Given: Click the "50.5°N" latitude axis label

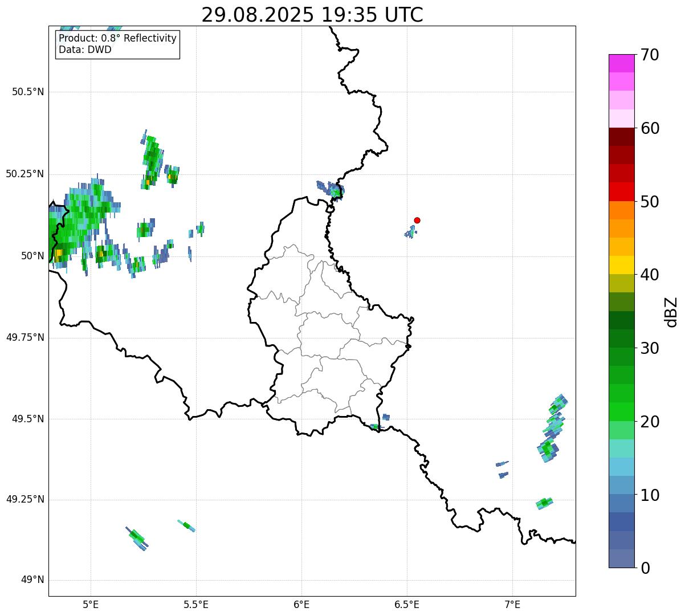Looking at the screenshot, I should coord(28,92).
